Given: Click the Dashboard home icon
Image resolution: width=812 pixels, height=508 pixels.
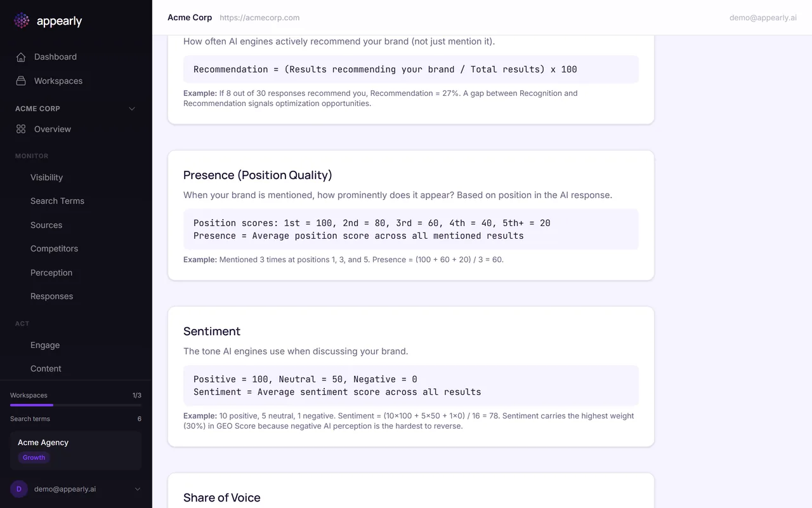Looking at the screenshot, I should (21, 57).
